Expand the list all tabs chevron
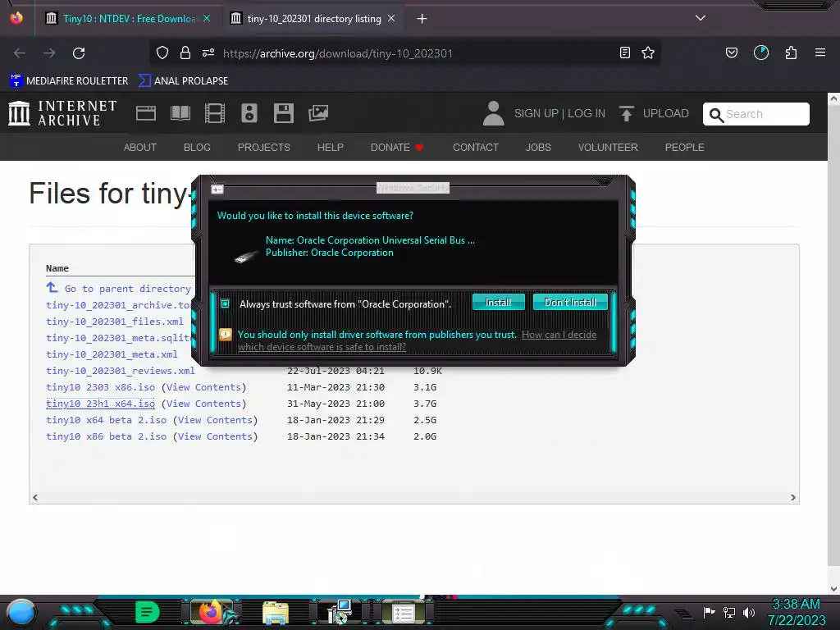This screenshot has height=630, width=840. (x=701, y=18)
